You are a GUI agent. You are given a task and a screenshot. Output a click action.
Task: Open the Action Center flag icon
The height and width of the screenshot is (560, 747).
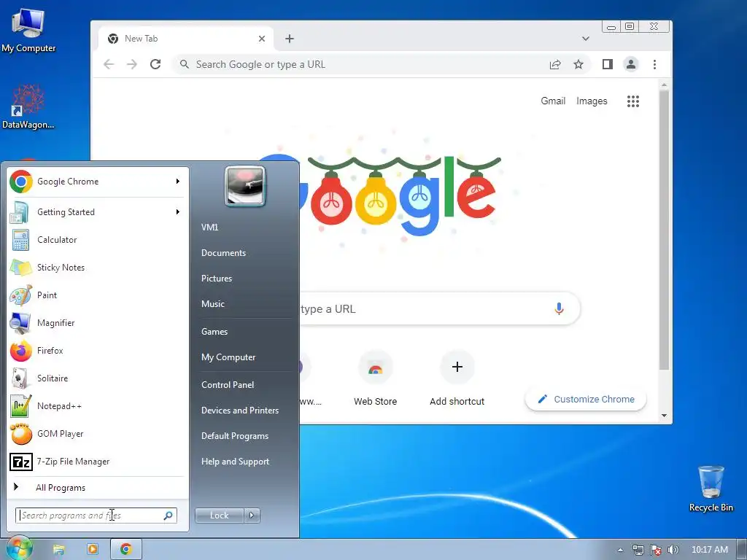tap(656, 550)
